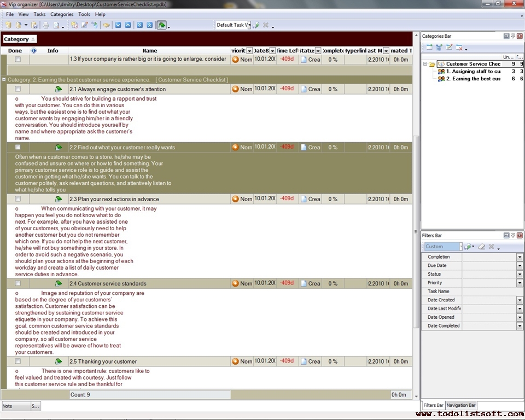Sort by the Done column header
The height and width of the screenshot is (420, 525).
15,50
